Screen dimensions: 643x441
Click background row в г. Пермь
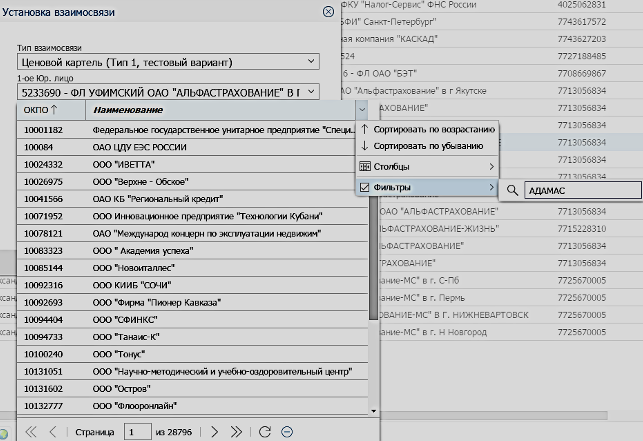pos(422,297)
